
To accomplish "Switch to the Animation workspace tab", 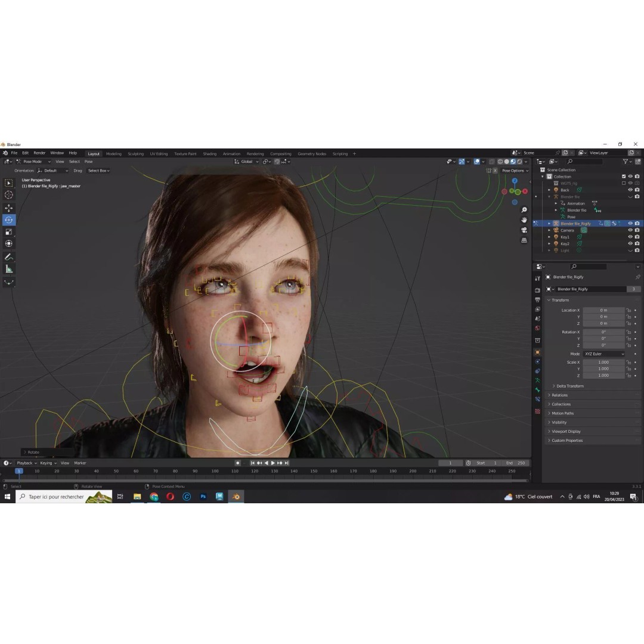I will pos(231,154).
